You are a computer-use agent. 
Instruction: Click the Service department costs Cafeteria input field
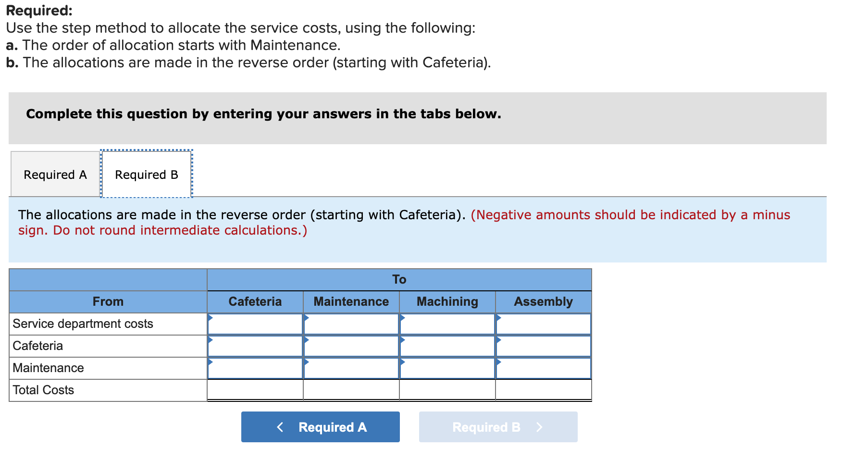pyautogui.click(x=255, y=324)
